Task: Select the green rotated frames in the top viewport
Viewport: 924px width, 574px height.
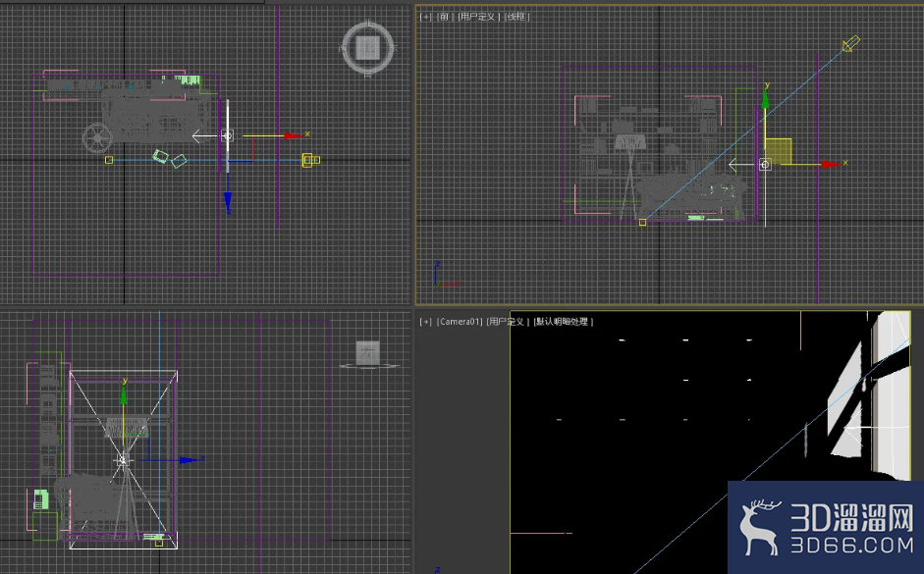Action: pos(170,158)
